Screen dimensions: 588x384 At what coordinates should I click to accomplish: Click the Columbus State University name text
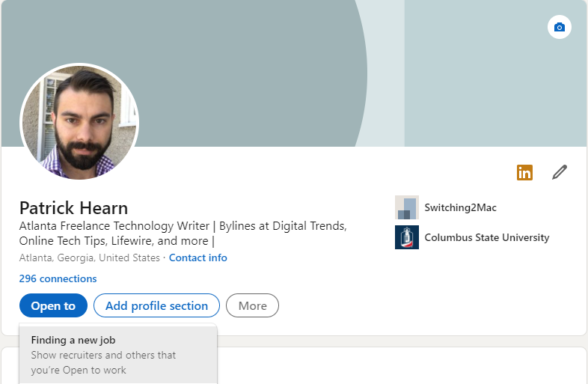tap(486, 237)
